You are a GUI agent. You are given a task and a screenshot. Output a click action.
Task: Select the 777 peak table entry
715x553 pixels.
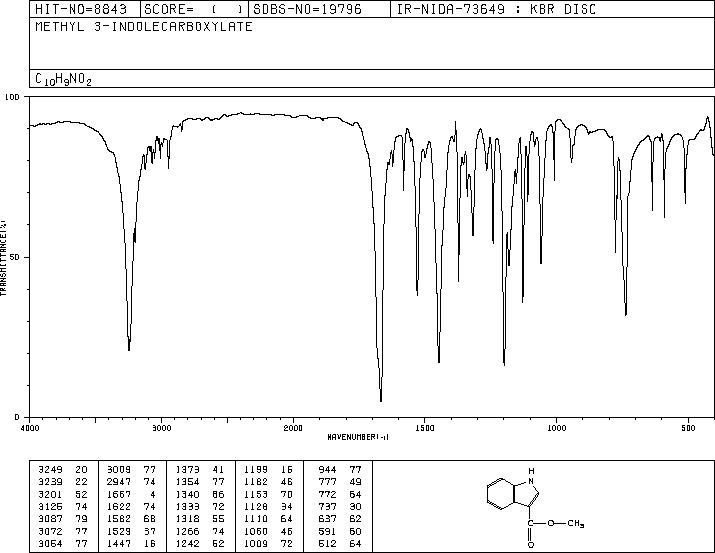point(340,482)
